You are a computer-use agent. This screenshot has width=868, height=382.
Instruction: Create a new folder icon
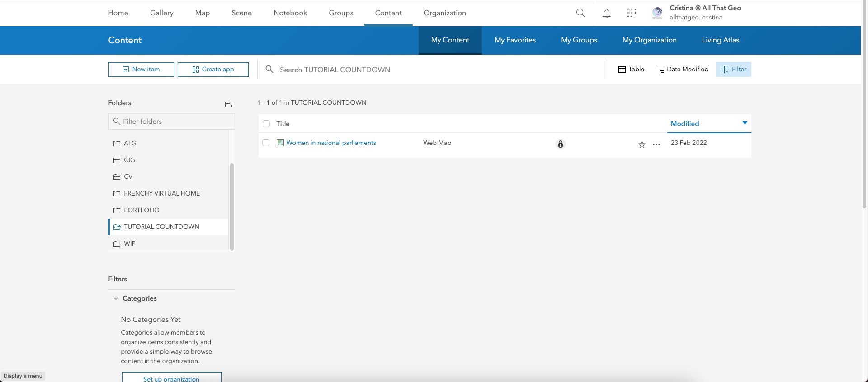pyautogui.click(x=229, y=104)
